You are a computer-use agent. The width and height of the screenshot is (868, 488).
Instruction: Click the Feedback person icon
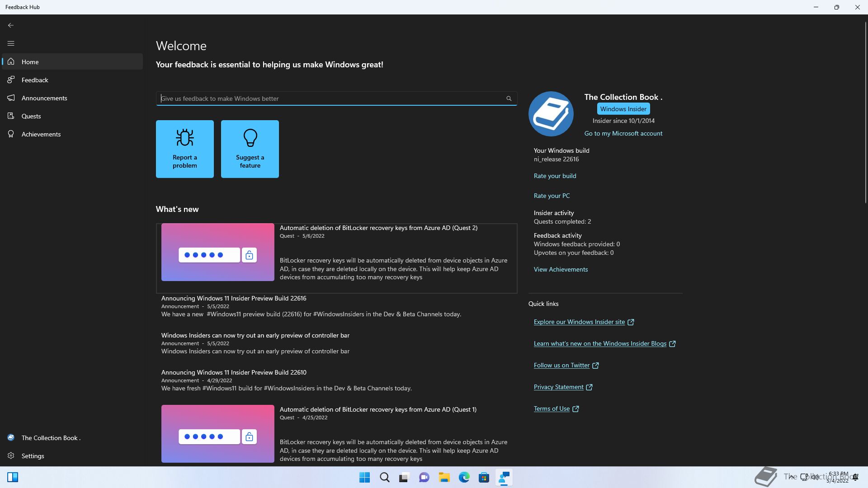11,80
